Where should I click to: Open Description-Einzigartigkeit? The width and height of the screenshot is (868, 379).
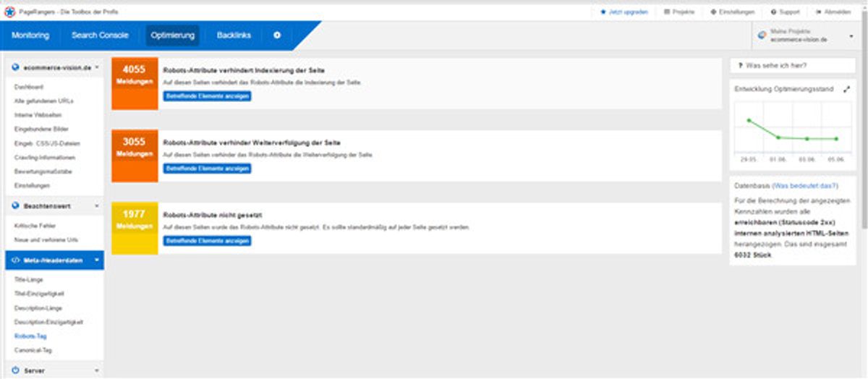[49, 322]
